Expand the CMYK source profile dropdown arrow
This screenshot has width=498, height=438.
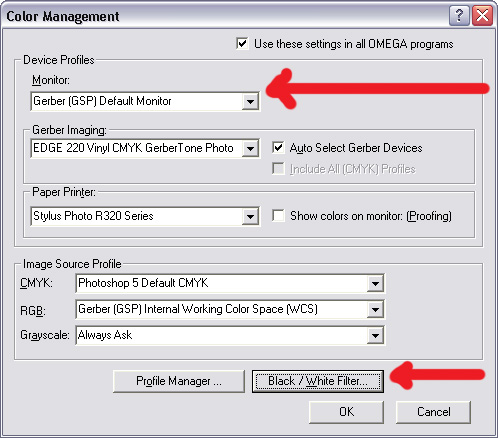[x=375, y=283]
